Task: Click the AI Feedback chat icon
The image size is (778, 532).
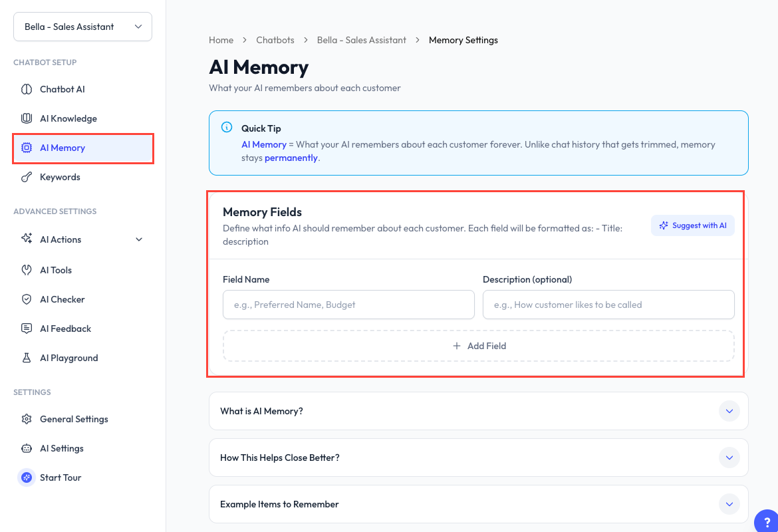Action: tap(27, 329)
